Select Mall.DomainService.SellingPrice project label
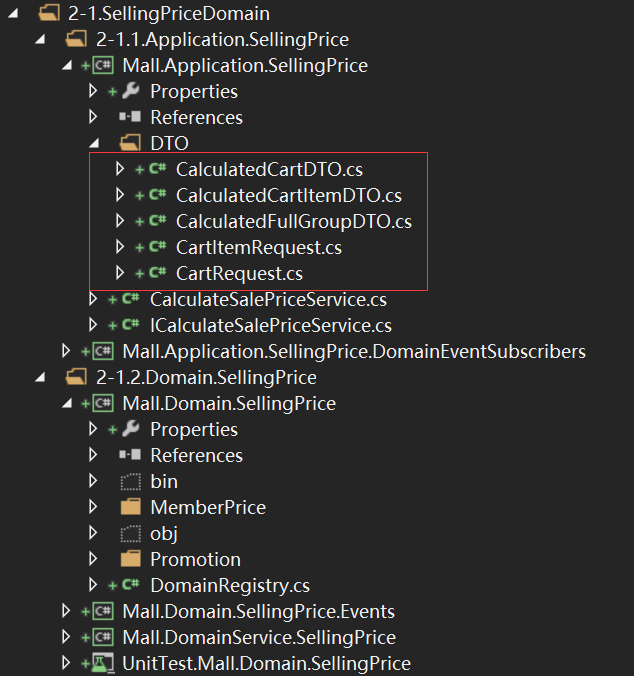The image size is (634, 676). click(259, 638)
